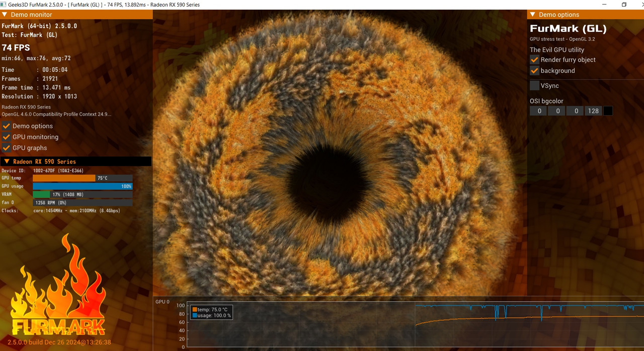Screen dimensions: 644x351
Task: Click the FurMark (64-bit) 2.5.0.0 line
Action: point(39,26)
